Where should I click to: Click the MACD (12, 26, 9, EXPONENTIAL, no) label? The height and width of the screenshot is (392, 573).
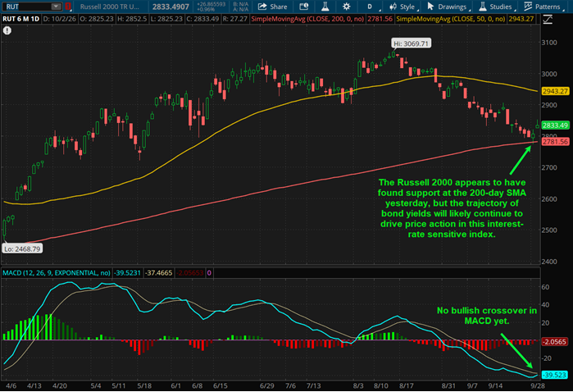[57, 273]
